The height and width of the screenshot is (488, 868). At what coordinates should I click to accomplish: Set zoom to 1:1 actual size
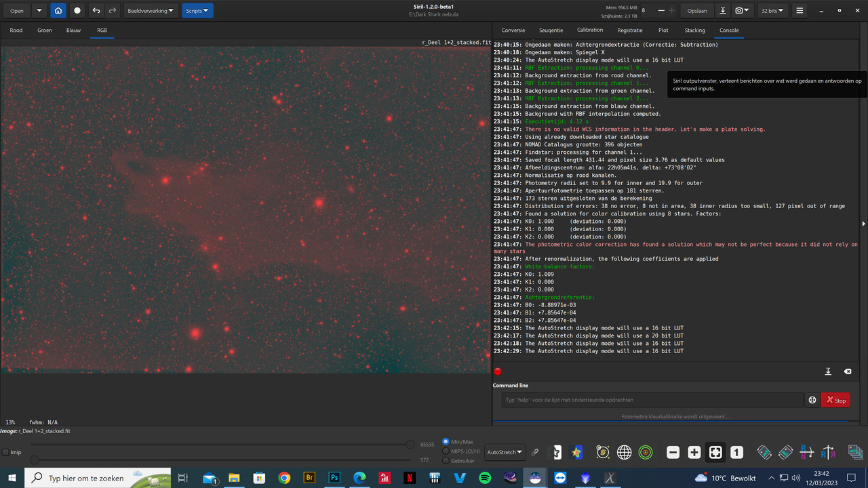[x=737, y=452]
